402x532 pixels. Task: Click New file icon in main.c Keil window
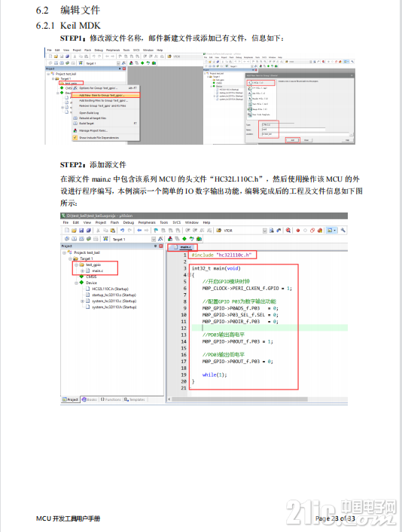[67, 231]
